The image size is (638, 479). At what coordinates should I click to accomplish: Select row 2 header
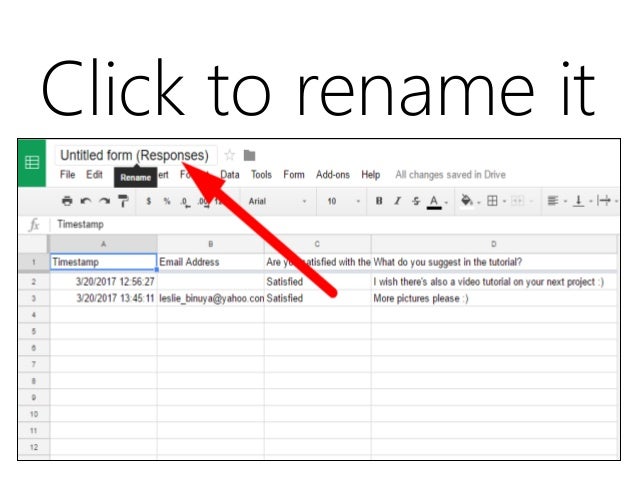(x=34, y=281)
